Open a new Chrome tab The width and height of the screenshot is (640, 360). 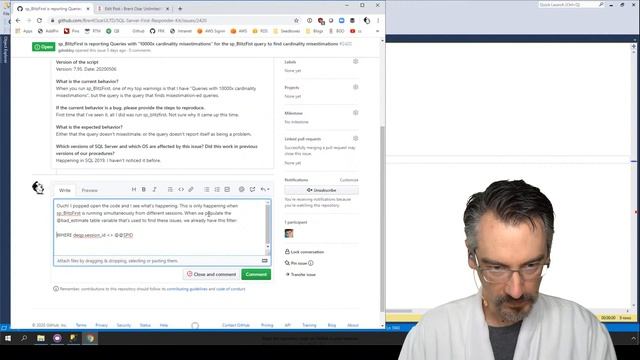(x=180, y=9)
